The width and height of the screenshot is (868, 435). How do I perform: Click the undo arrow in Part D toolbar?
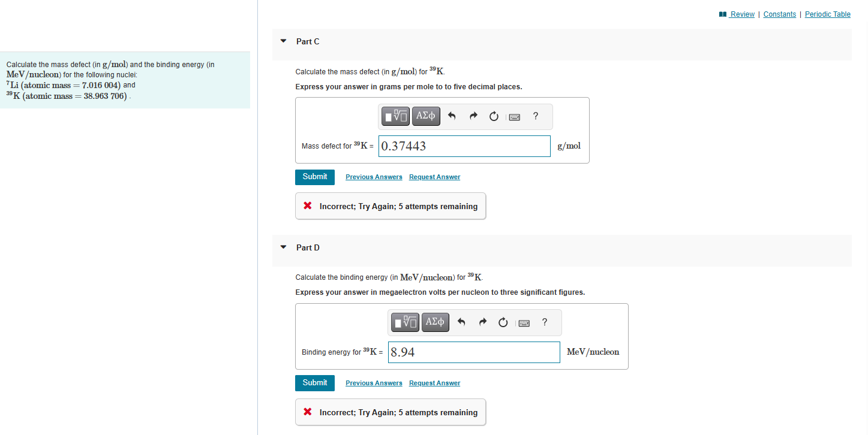coord(461,322)
